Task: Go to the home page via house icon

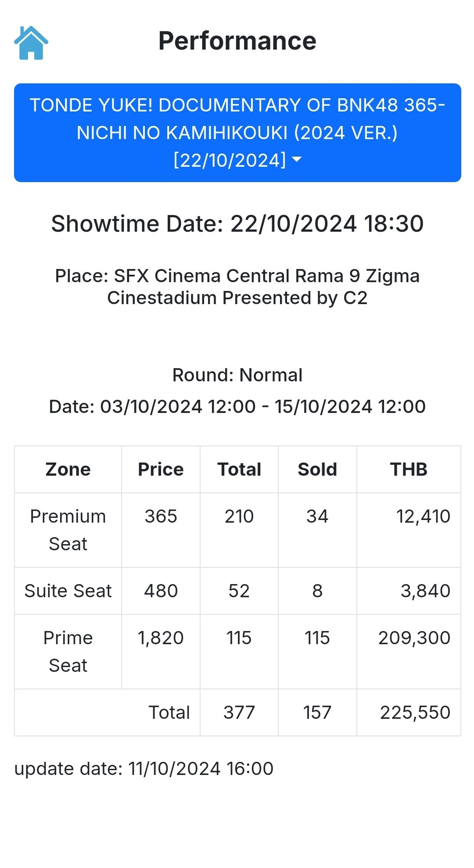Action: pyautogui.click(x=31, y=43)
